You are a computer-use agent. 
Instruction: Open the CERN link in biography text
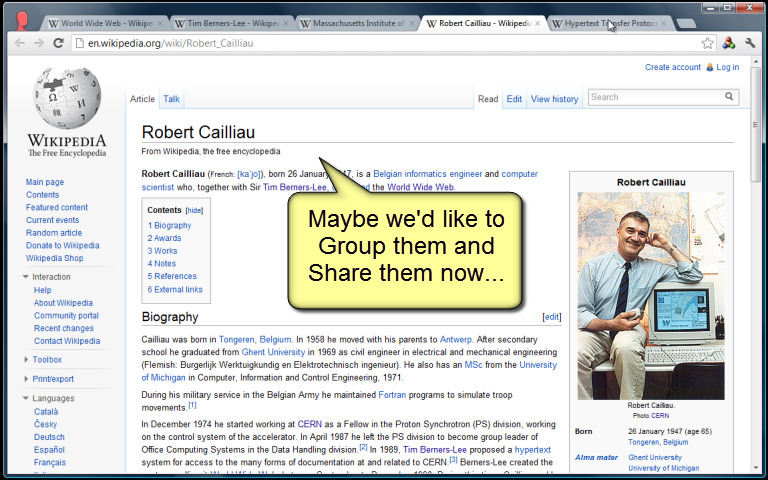click(x=310, y=424)
